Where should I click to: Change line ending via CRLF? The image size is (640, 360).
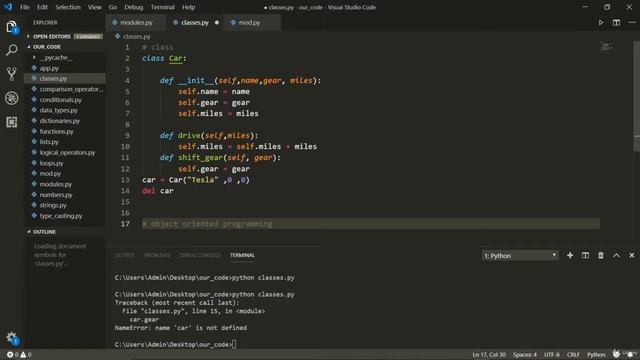point(573,354)
